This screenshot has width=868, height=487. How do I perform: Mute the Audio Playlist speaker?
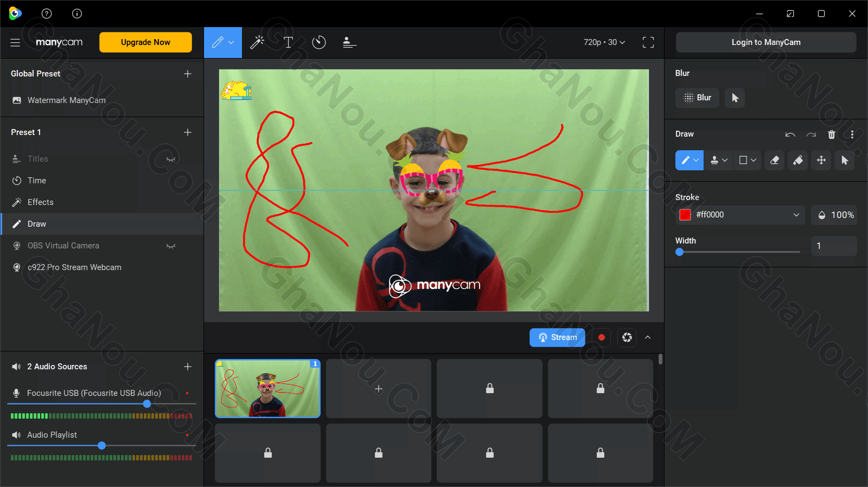[16, 435]
